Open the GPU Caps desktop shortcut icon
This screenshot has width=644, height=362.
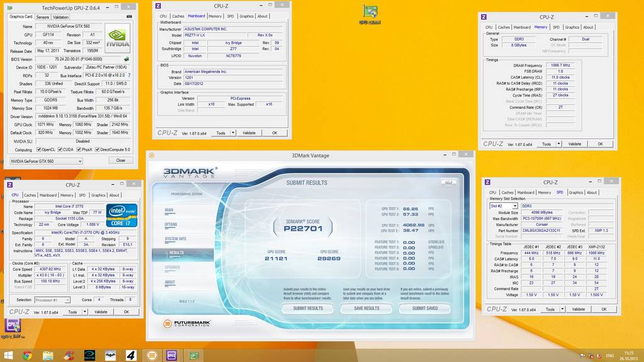point(370,14)
